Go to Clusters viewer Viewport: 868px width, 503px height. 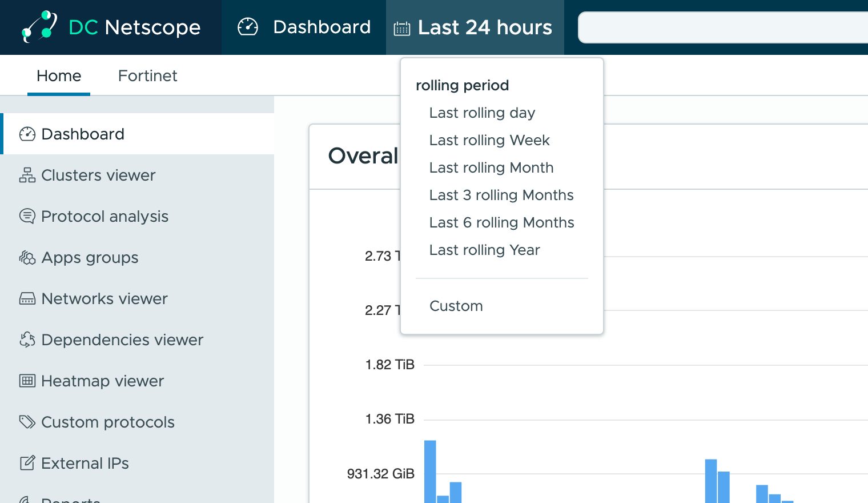[137, 175]
